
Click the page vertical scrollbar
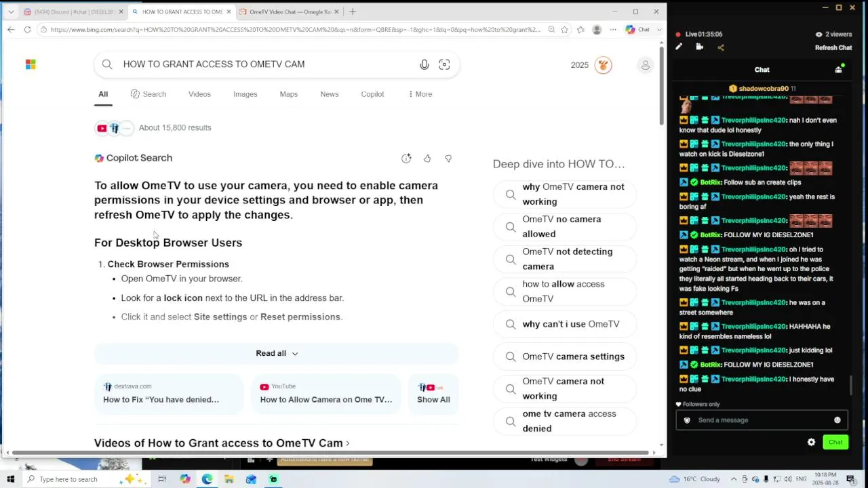pos(662,85)
